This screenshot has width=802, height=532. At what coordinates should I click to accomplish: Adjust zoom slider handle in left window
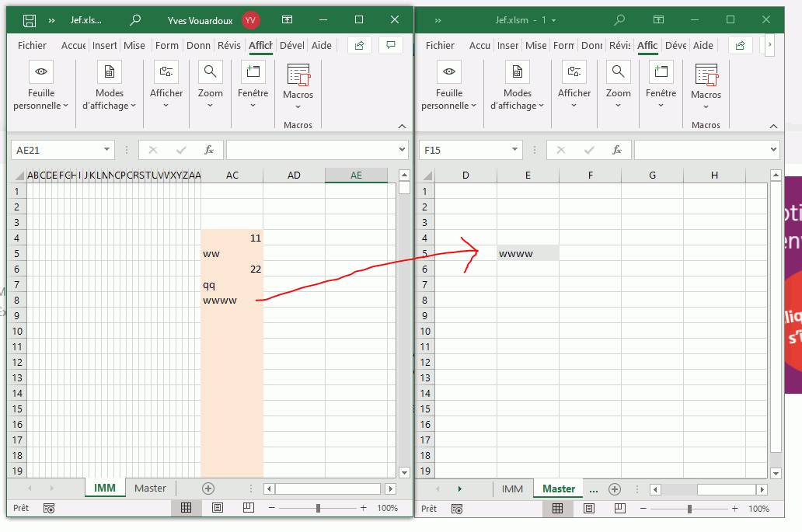(x=318, y=508)
